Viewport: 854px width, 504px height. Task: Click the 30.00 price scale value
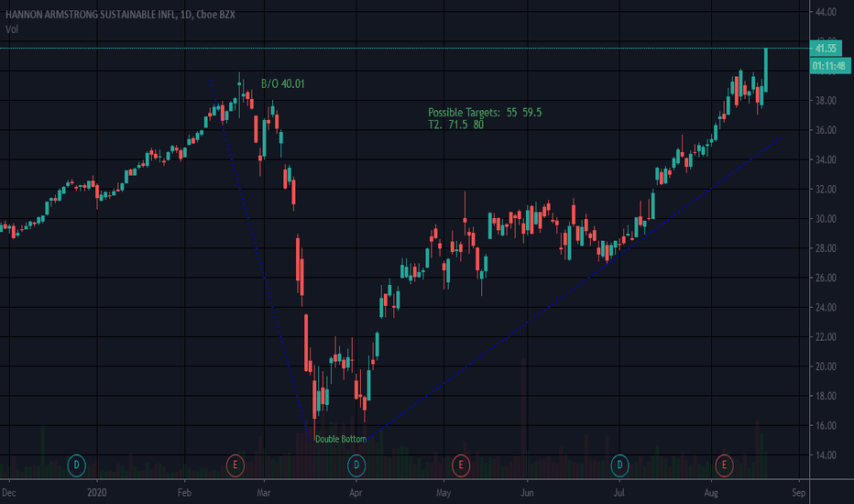click(826, 218)
